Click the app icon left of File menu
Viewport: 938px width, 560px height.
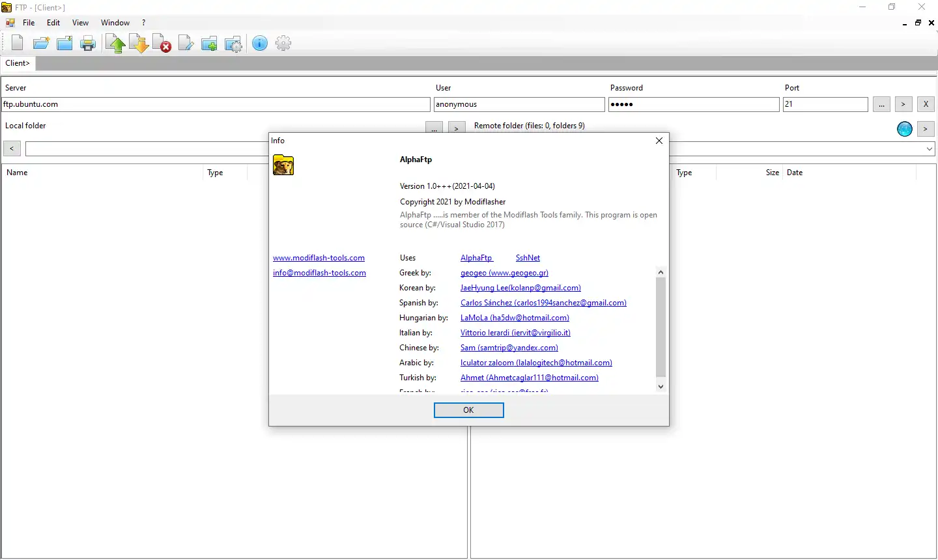10,23
